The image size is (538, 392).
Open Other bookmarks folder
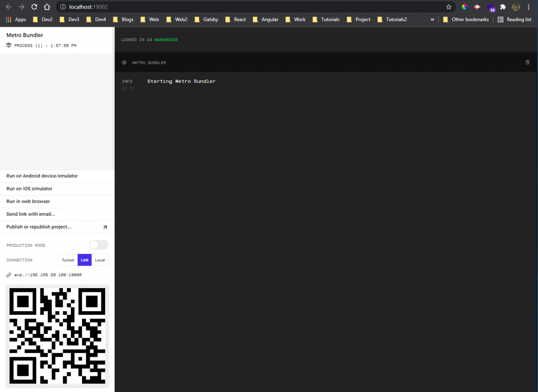(465, 19)
